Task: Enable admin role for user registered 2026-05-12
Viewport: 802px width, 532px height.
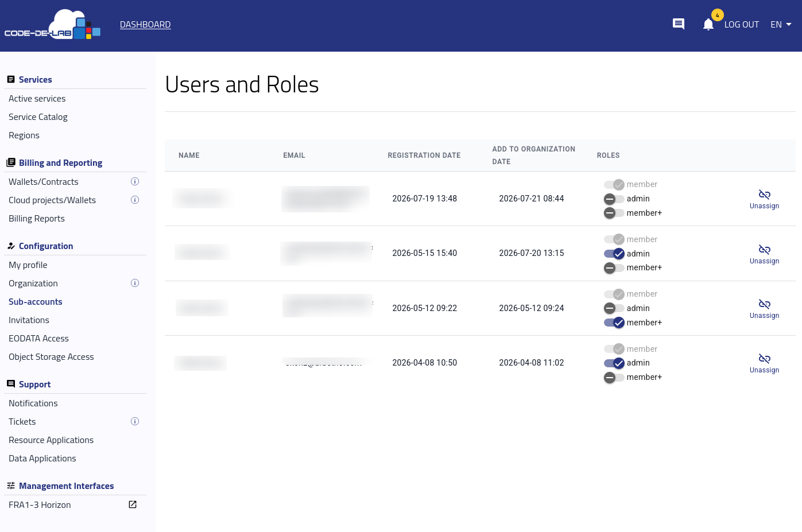Action: 614,308
